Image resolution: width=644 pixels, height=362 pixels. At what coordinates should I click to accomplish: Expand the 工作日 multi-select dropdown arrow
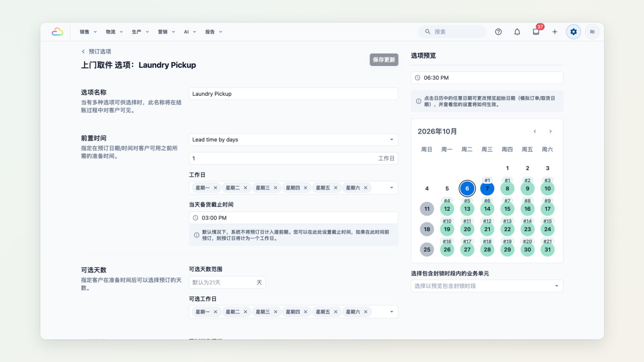(x=392, y=188)
